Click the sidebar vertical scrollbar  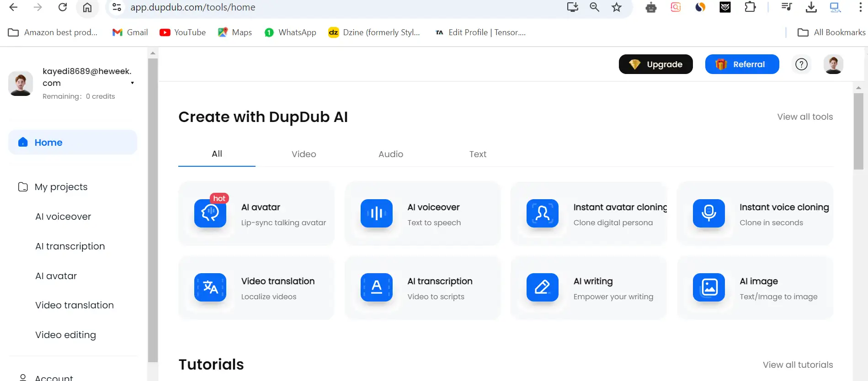click(153, 210)
